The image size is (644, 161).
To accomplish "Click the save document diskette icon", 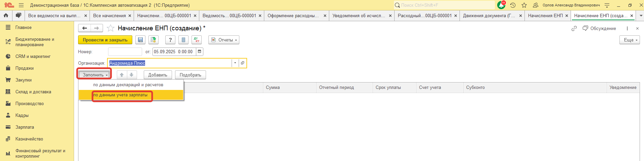I will (x=140, y=40).
